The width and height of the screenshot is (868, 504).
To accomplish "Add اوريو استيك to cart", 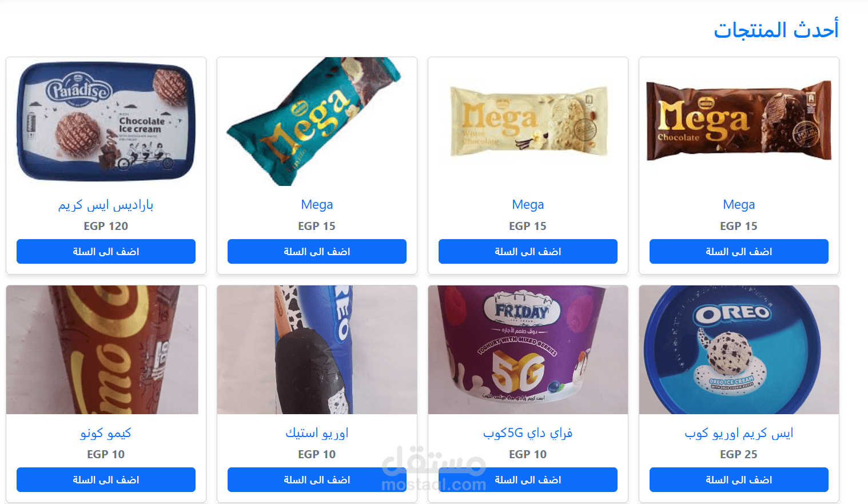I will pyautogui.click(x=317, y=480).
